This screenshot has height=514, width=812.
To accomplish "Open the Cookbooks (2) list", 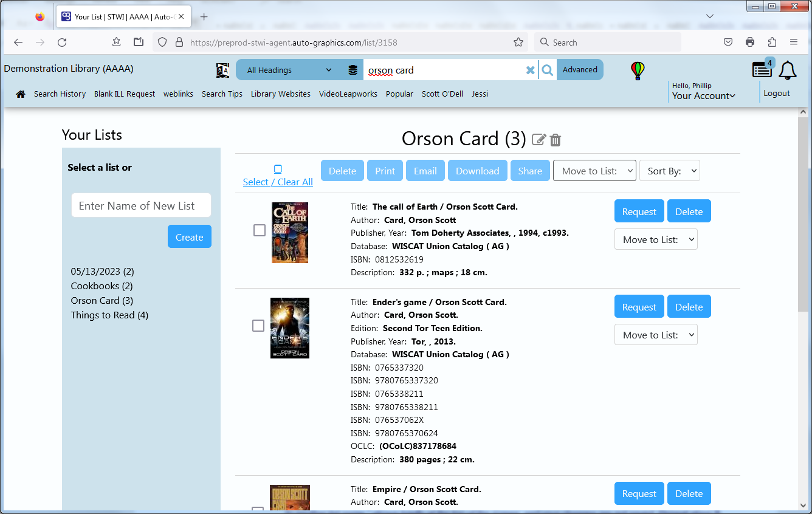I will (x=101, y=286).
